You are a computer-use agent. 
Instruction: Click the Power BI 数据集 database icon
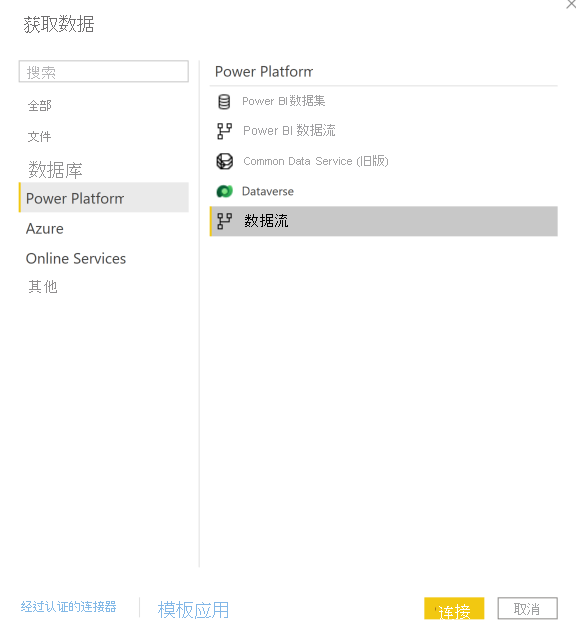tap(224, 102)
